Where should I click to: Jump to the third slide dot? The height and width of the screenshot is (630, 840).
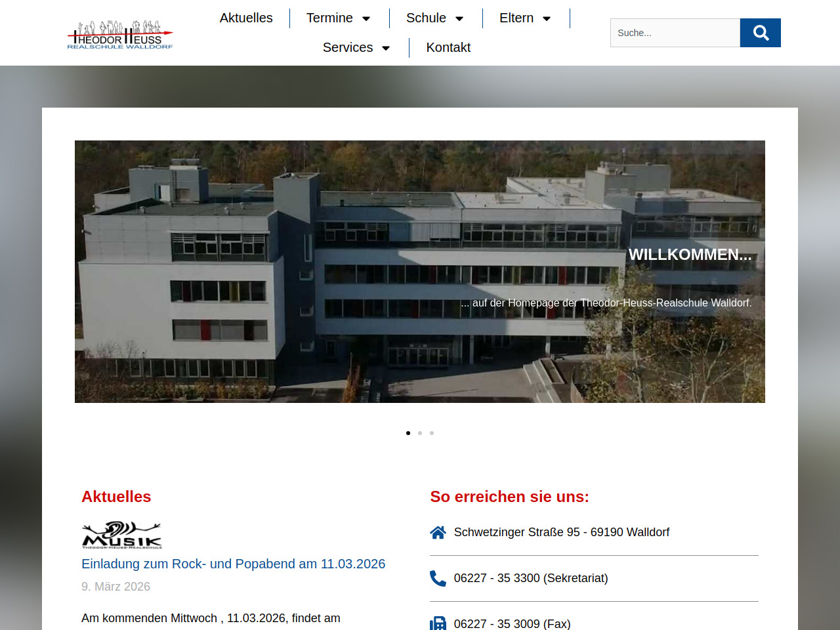click(x=432, y=433)
